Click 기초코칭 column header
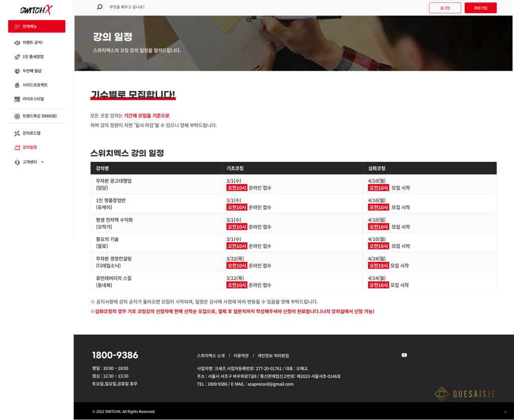Image resolution: width=514 pixels, height=420 pixels. (x=235, y=168)
